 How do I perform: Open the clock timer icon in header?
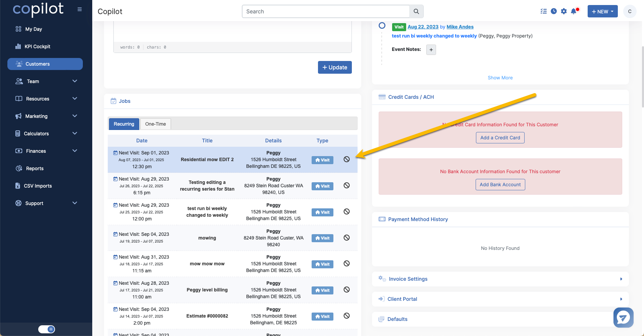[554, 11]
